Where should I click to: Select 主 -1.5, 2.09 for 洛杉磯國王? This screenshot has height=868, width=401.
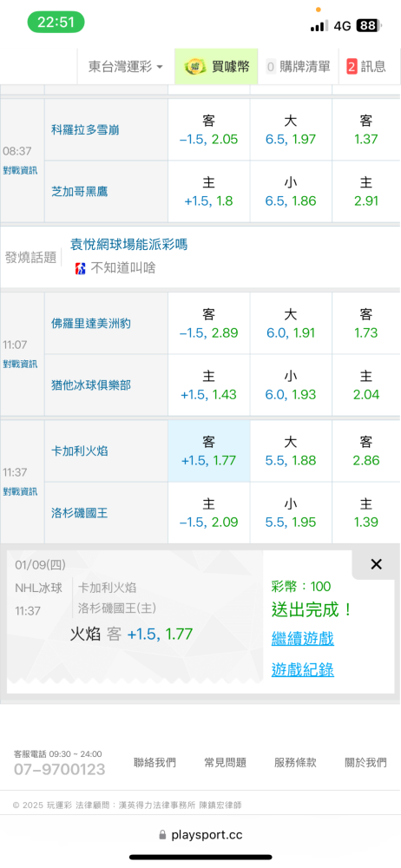coord(209,513)
